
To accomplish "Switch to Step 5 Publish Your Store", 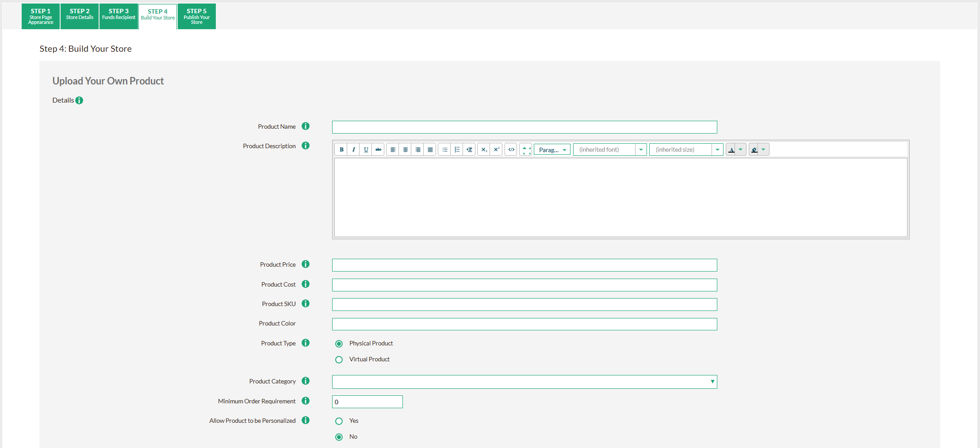I will click(x=196, y=16).
